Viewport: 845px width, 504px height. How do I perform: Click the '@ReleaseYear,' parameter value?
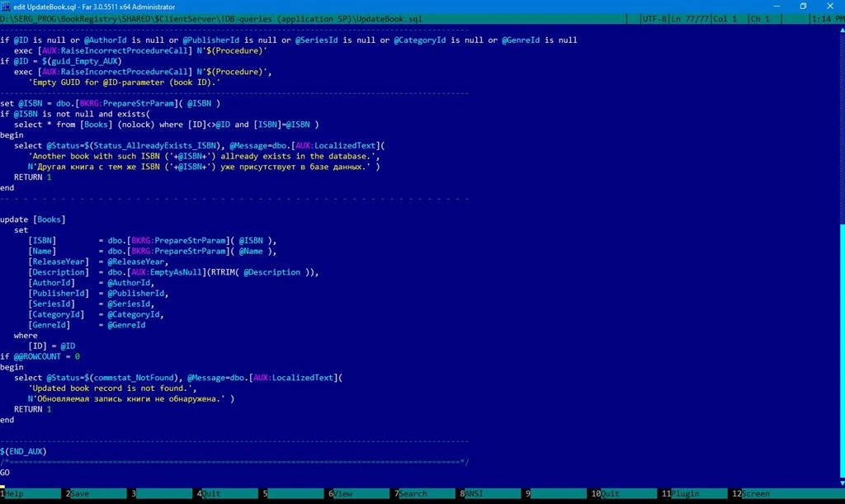[138, 261]
